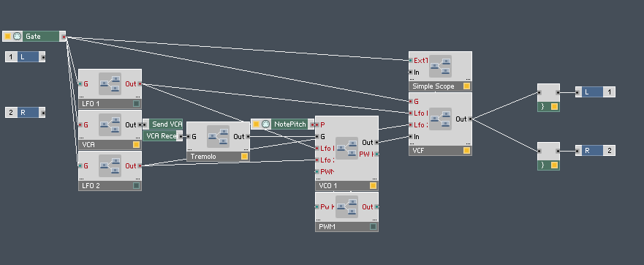This screenshot has width=644, height=265.
Task: Select the output terminal R 2
Action: pyautogui.click(x=595, y=151)
